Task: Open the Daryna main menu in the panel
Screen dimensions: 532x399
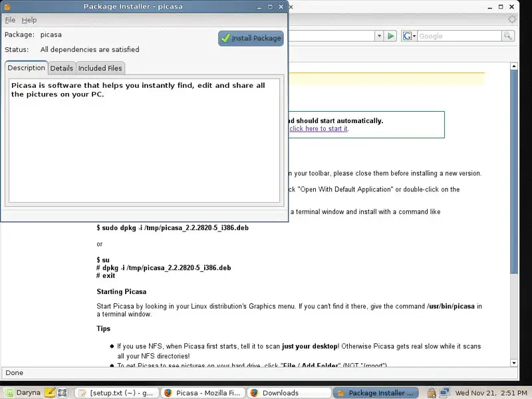Action: 23,393
